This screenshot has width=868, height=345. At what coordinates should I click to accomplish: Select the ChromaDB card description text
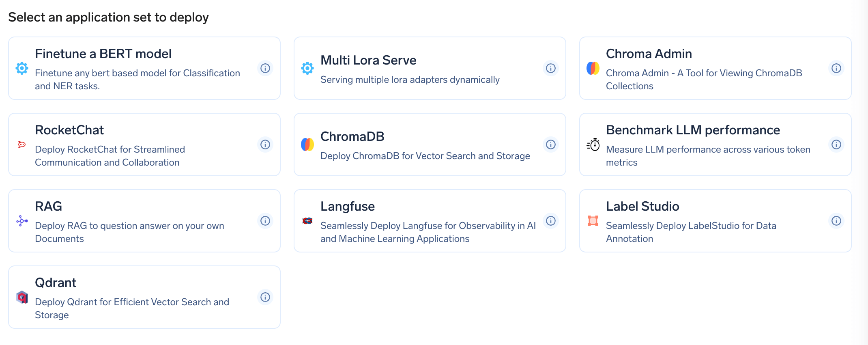[425, 156]
